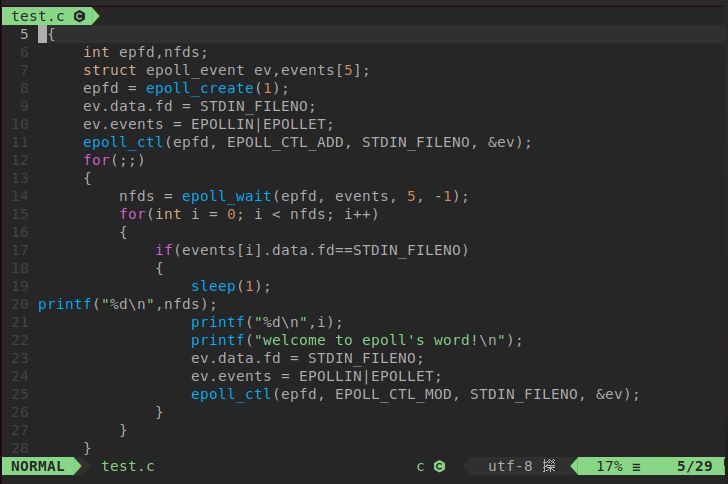Viewport: 728px width, 484px height.
Task: Click 'printf("%d\n",i);' on line 21
Action: 267,322
